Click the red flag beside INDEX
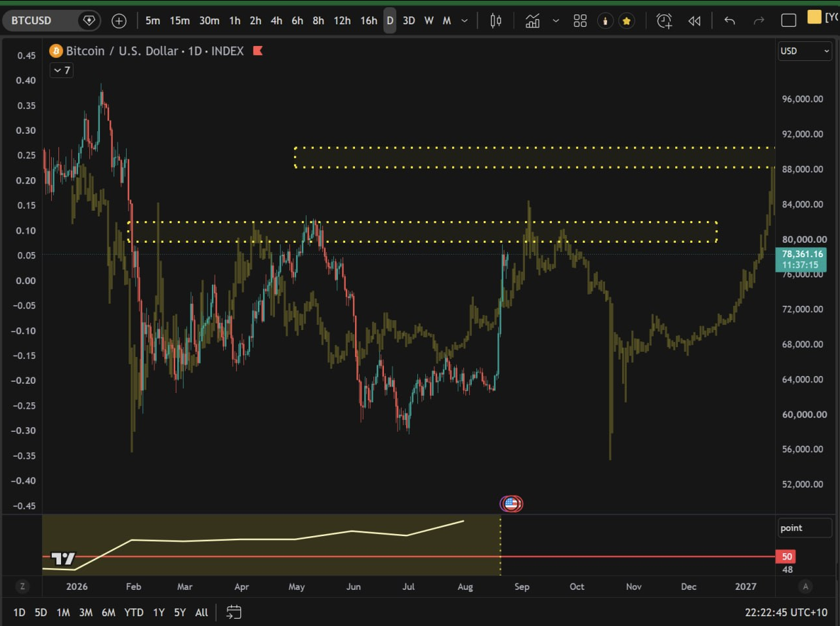 coord(258,51)
